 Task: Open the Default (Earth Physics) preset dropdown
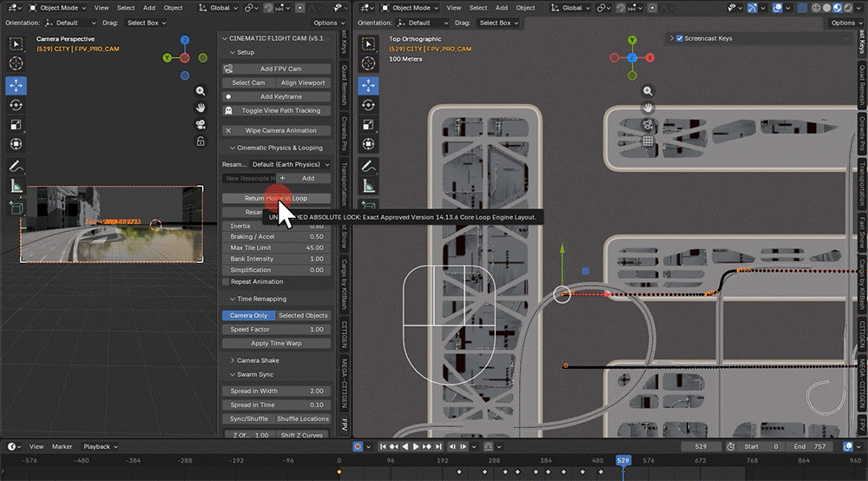(290, 164)
